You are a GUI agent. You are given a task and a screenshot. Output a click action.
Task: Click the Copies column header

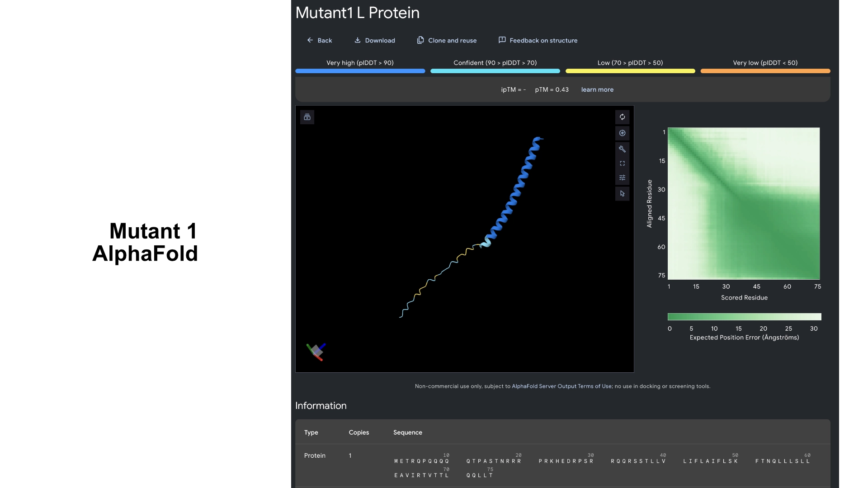359,432
